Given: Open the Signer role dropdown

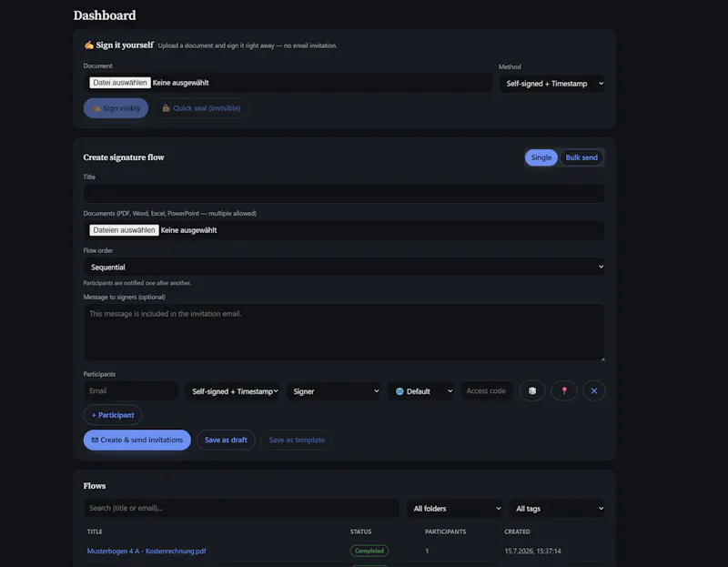Looking at the screenshot, I should [x=334, y=391].
